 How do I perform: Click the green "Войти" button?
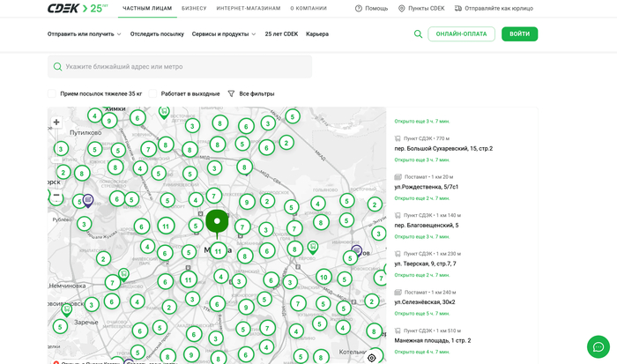pos(519,34)
